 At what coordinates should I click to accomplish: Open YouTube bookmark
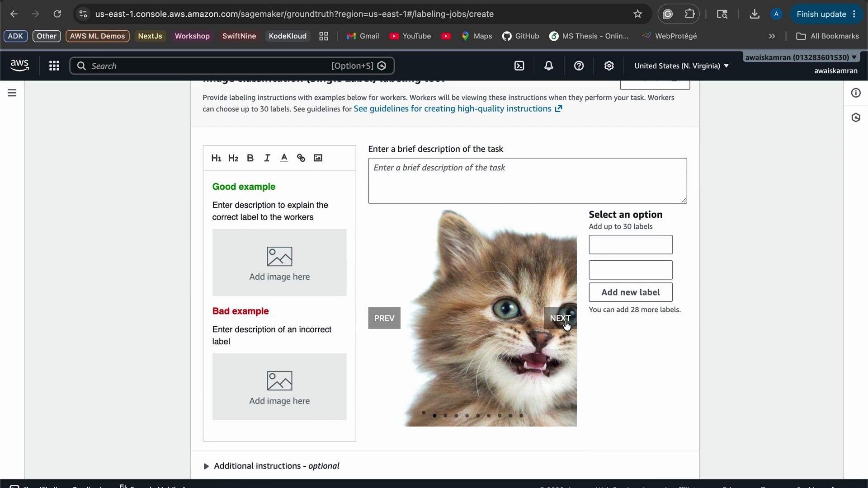tap(410, 36)
